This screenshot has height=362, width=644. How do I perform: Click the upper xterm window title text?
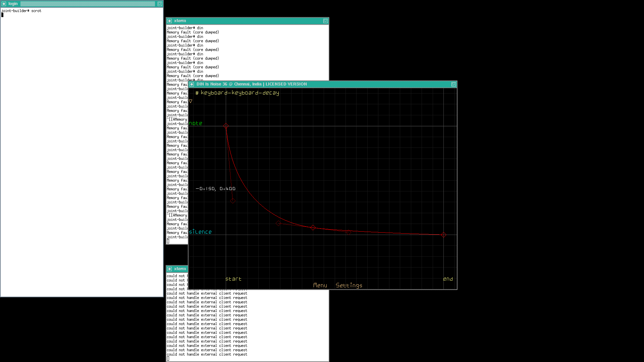click(180, 21)
